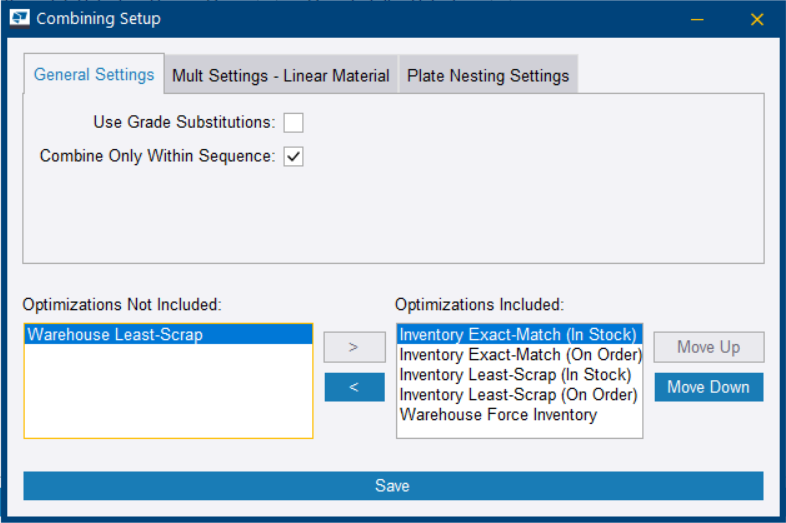This screenshot has height=523, width=786.
Task: Open the Mult Settings - Linear Material tab
Action: [x=281, y=75]
